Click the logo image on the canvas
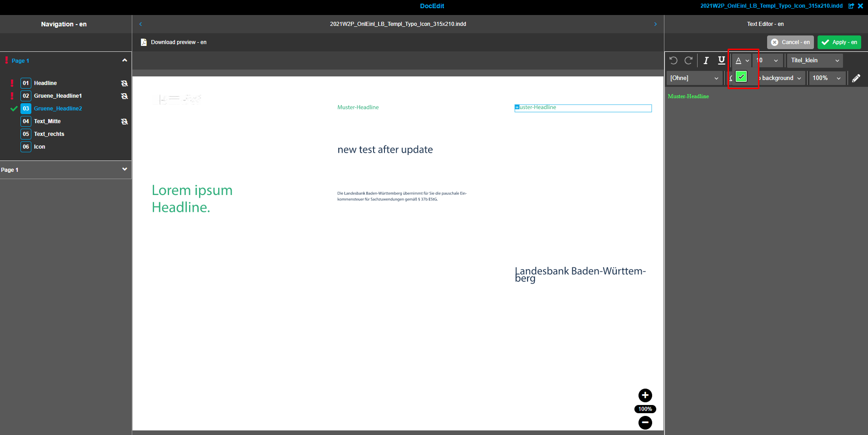The width and height of the screenshot is (868, 435). click(180, 99)
